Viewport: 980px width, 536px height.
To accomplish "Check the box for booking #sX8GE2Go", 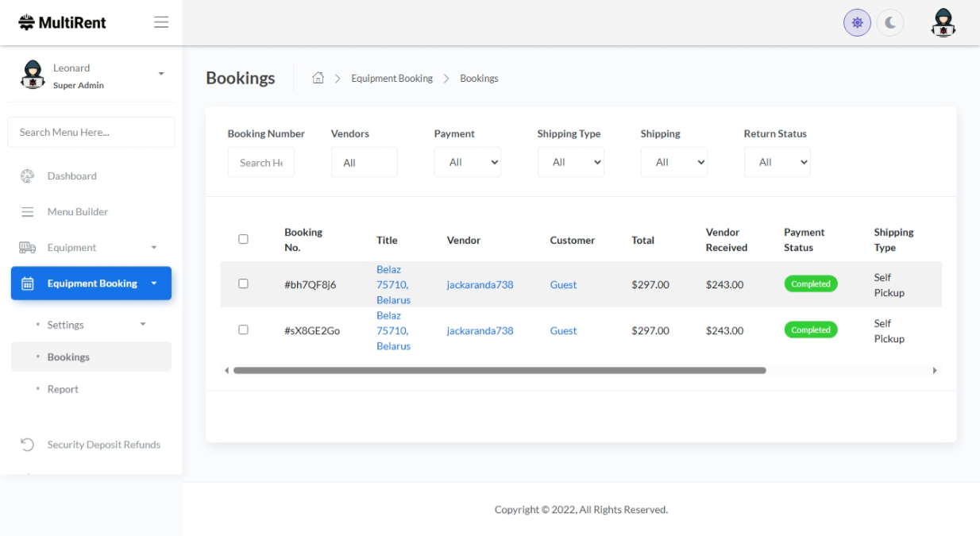I will click(x=243, y=330).
